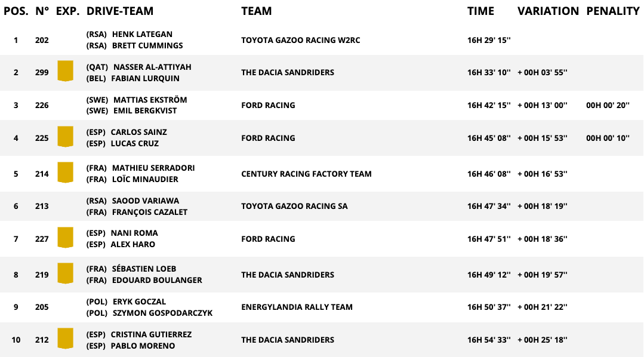The width and height of the screenshot is (644, 357).
Task: Click the DRIVE-TEAM column header
Action: 120,11
